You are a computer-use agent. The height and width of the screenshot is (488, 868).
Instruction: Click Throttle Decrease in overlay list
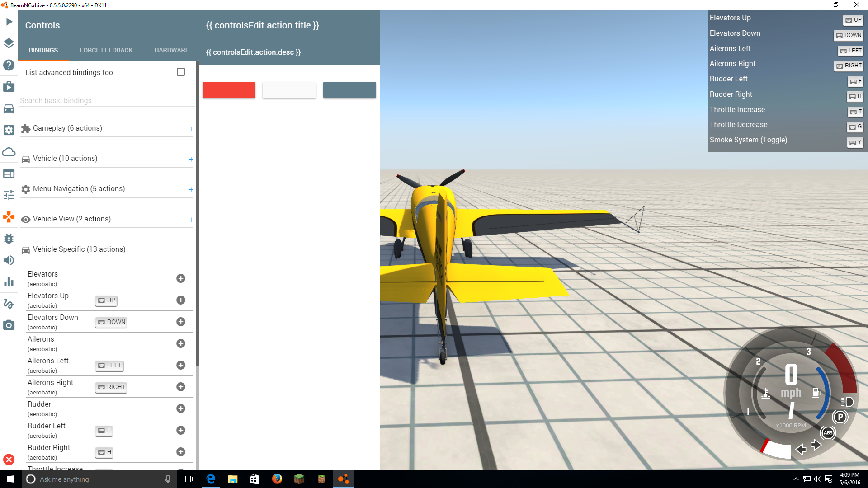[x=738, y=125]
